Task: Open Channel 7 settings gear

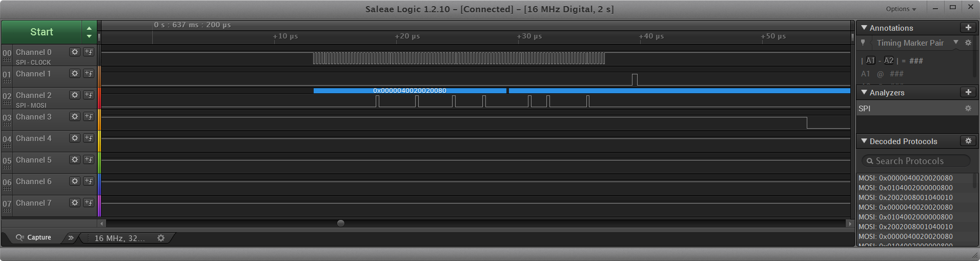Action: pyautogui.click(x=75, y=203)
